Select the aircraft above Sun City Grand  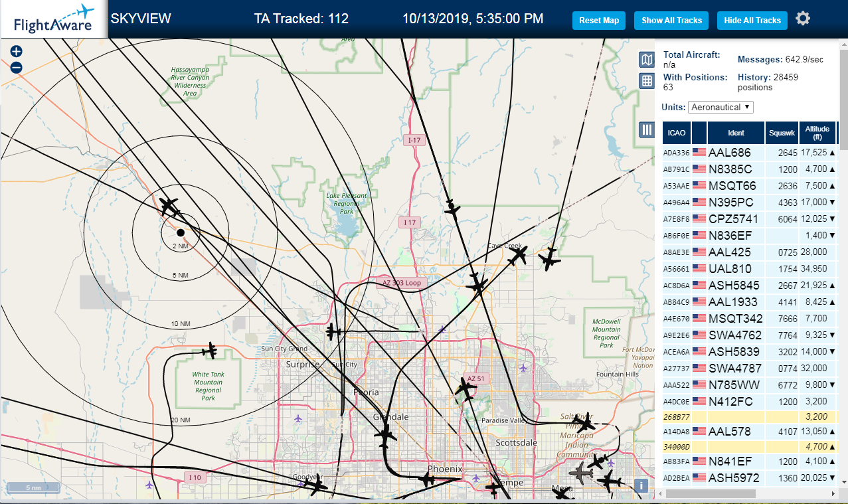pos(333,331)
